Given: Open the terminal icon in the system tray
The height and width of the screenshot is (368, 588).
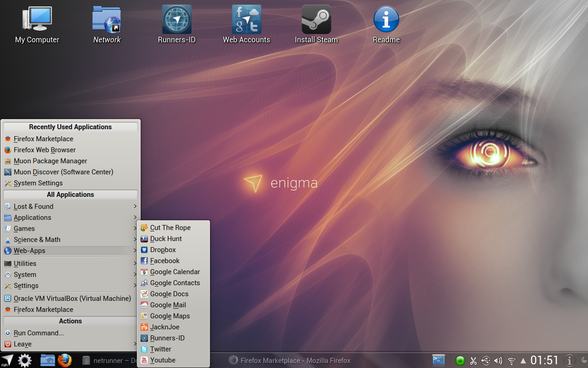Looking at the screenshot, I should point(439,360).
